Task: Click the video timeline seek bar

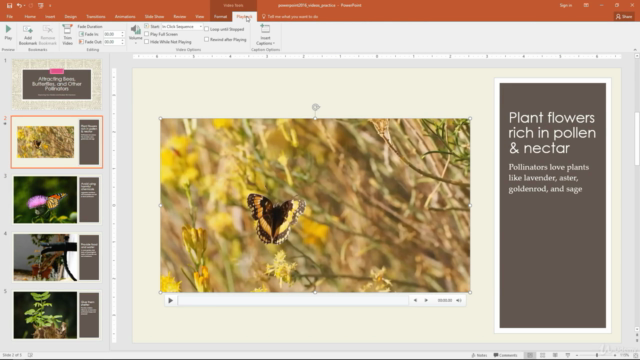Action: [x=293, y=300]
